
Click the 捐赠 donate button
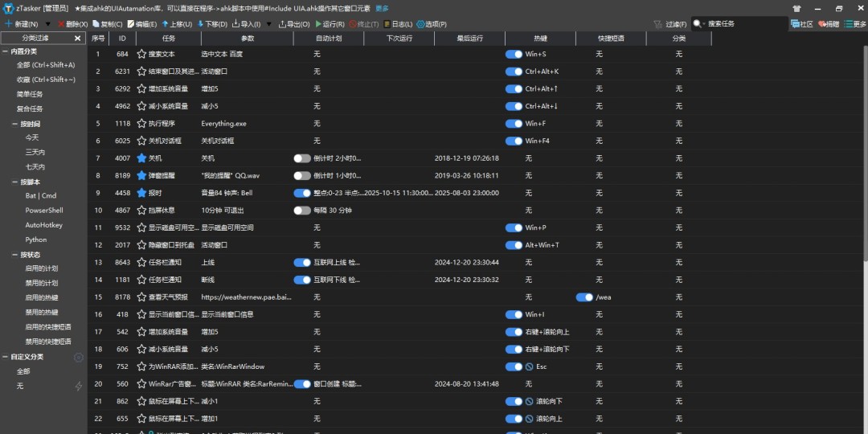[x=829, y=24]
